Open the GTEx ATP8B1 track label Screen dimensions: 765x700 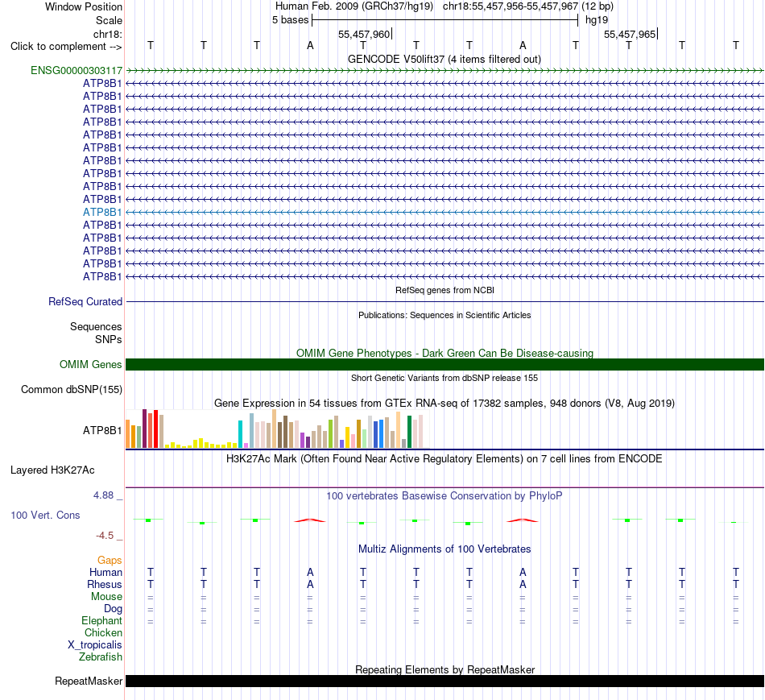click(102, 430)
